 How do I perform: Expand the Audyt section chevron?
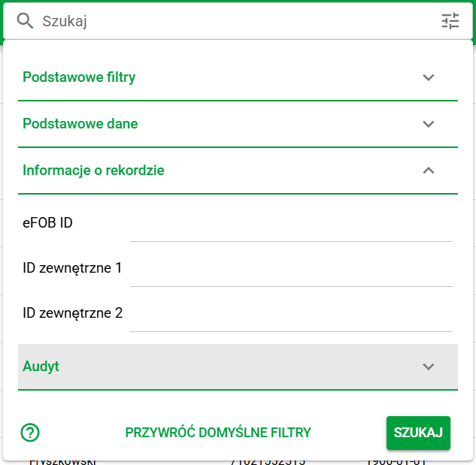click(x=429, y=367)
